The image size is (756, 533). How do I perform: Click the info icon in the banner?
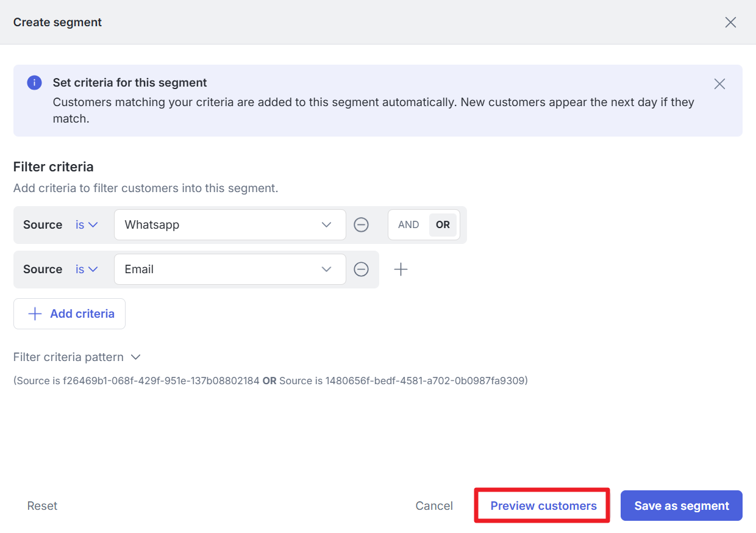coord(34,83)
